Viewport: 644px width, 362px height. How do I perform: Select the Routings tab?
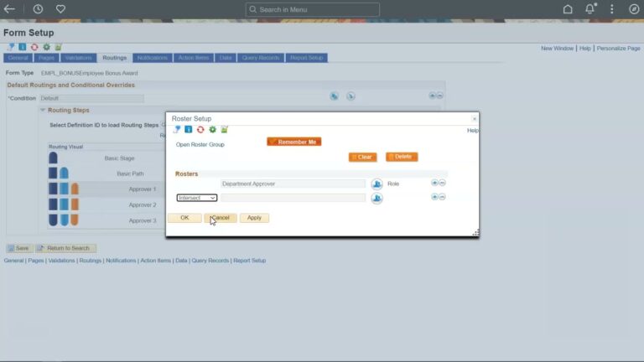[115, 58]
